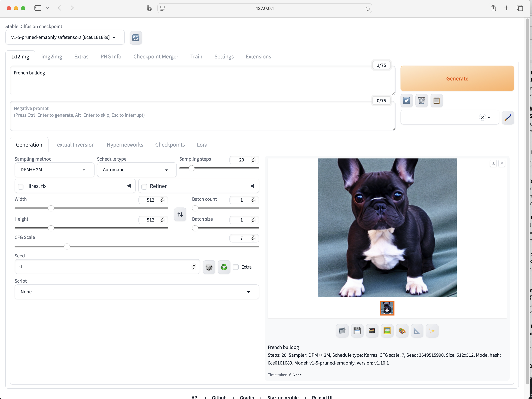The height and width of the screenshot is (399, 532).
Task: Reuse last seed with recycle icon
Action: coord(224,267)
